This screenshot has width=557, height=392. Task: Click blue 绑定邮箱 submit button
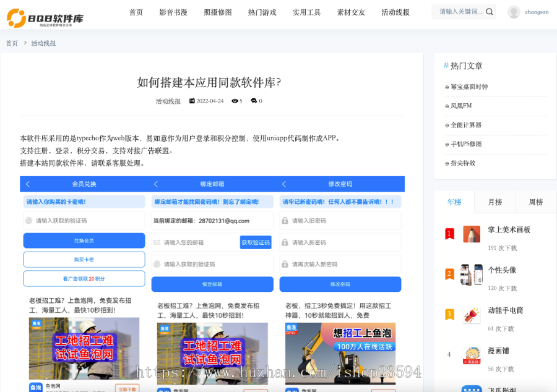point(212,284)
